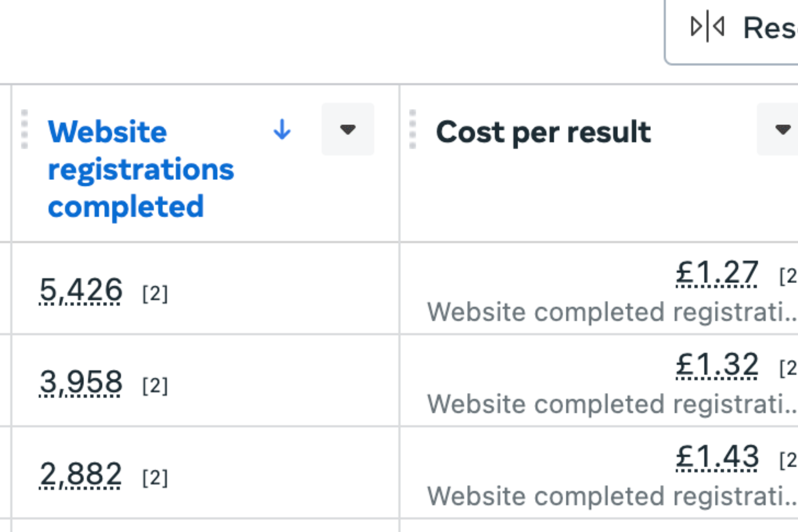
Task: Click the [2] footnote beside 3,958
Action: (155, 386)
